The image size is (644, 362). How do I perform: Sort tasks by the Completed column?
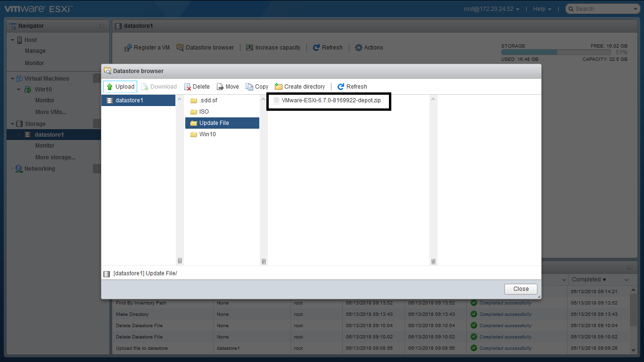[589, 280]
